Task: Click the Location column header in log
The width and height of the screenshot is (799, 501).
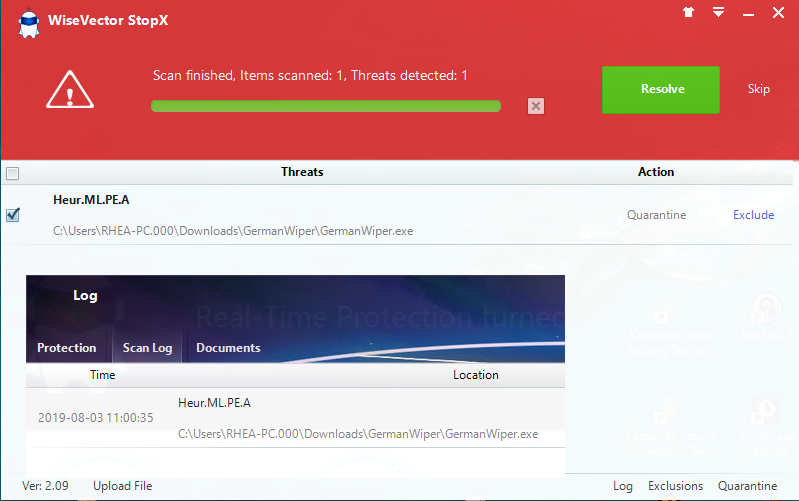Action: click(476, 375)
